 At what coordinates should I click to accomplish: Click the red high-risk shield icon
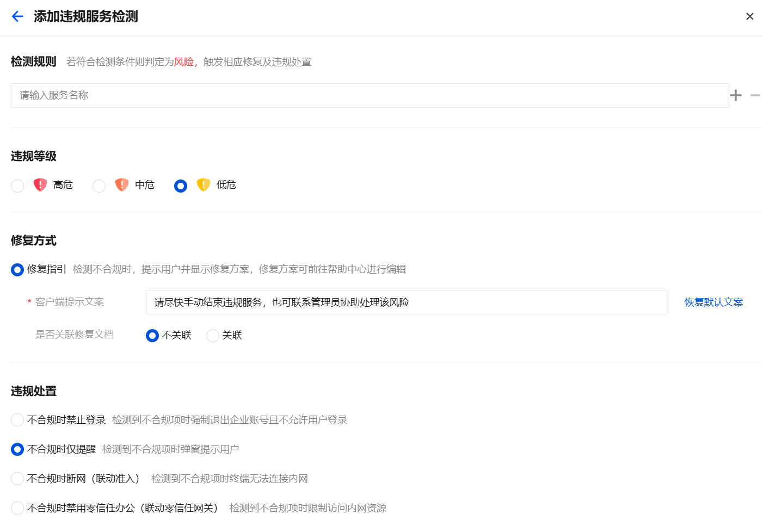click(x=40, y=185)
